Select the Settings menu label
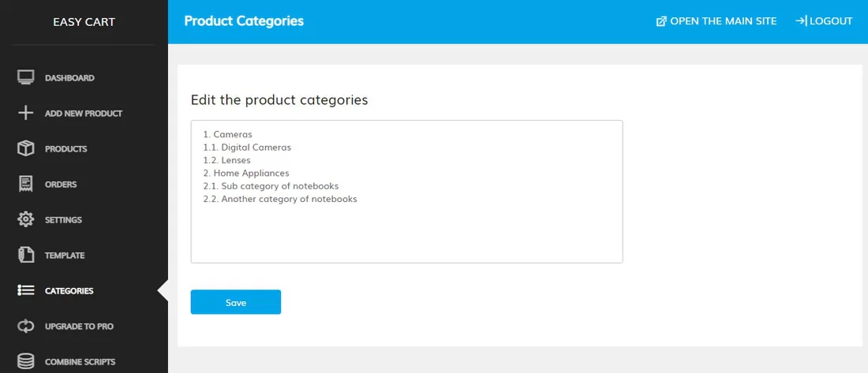 coord(63,220)
